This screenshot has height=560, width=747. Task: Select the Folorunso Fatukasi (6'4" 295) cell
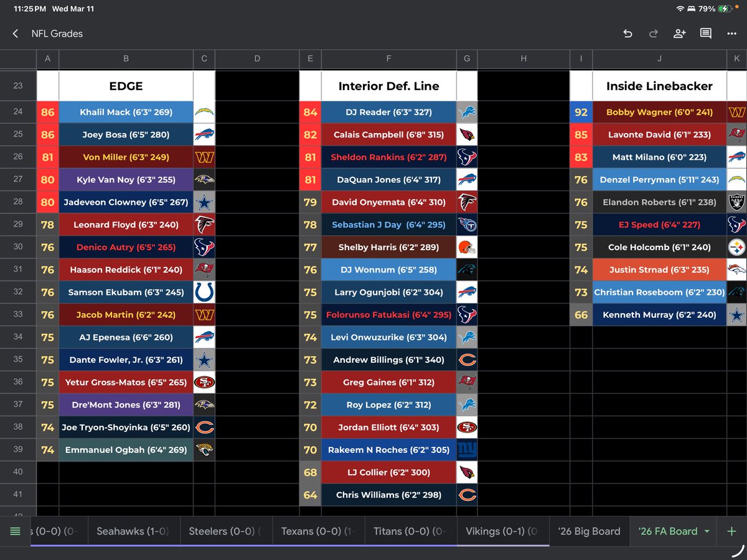389,315
